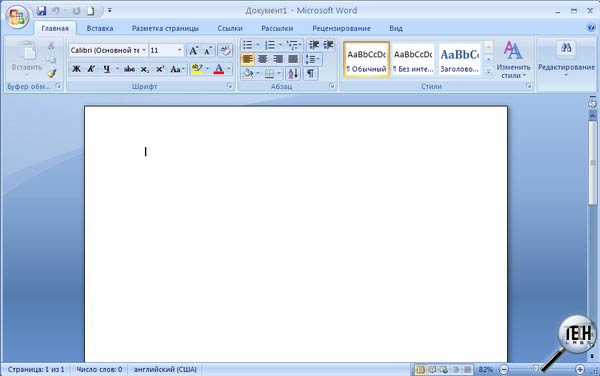
Task: Open Word help question mark icon
Action: tap(591, 28)
